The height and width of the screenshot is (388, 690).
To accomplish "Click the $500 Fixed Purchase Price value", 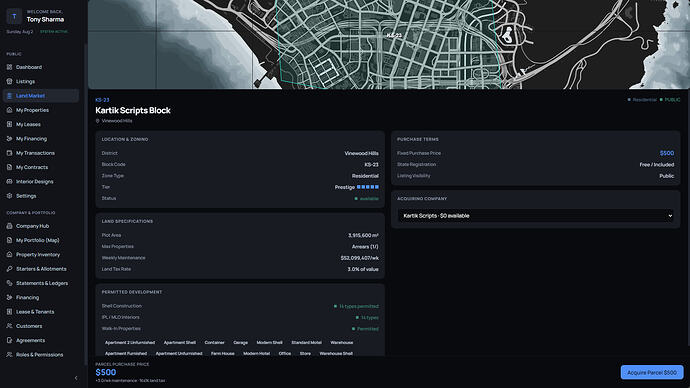I will coord(667,153).
